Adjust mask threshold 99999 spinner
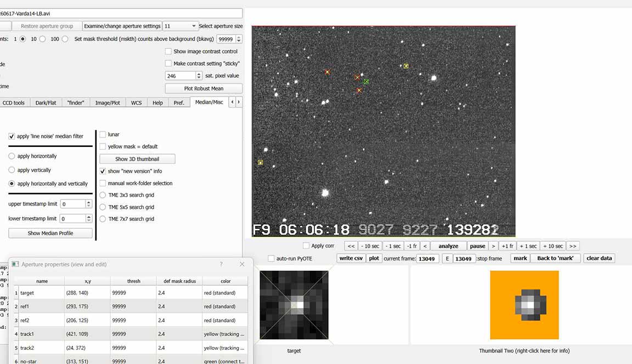Viewport: 632px width, 364px height. [229, 39]
